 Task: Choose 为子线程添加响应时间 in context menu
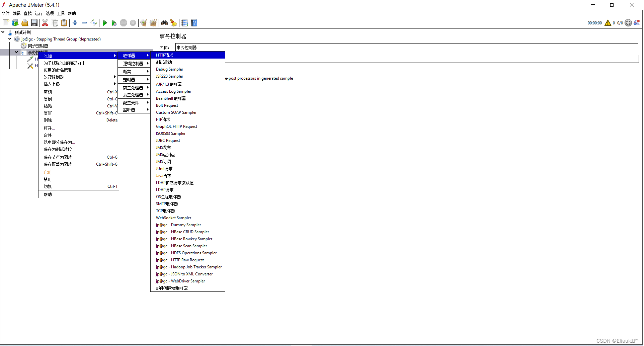79,63
